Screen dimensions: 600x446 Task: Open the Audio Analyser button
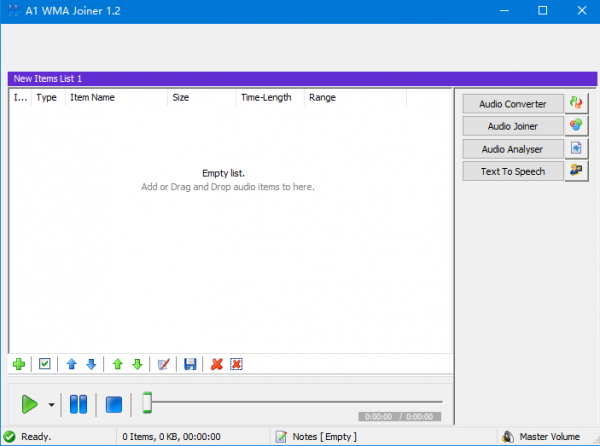pos(512,149)
